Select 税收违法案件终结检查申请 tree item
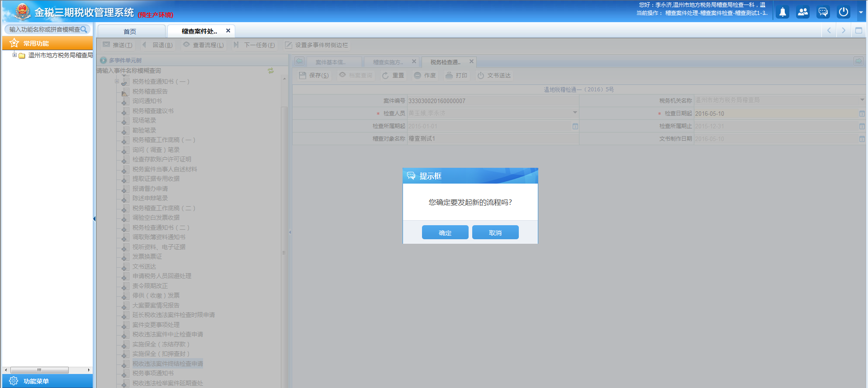Image resolution: width=868 pixels, height=388 pixels. 167,364
